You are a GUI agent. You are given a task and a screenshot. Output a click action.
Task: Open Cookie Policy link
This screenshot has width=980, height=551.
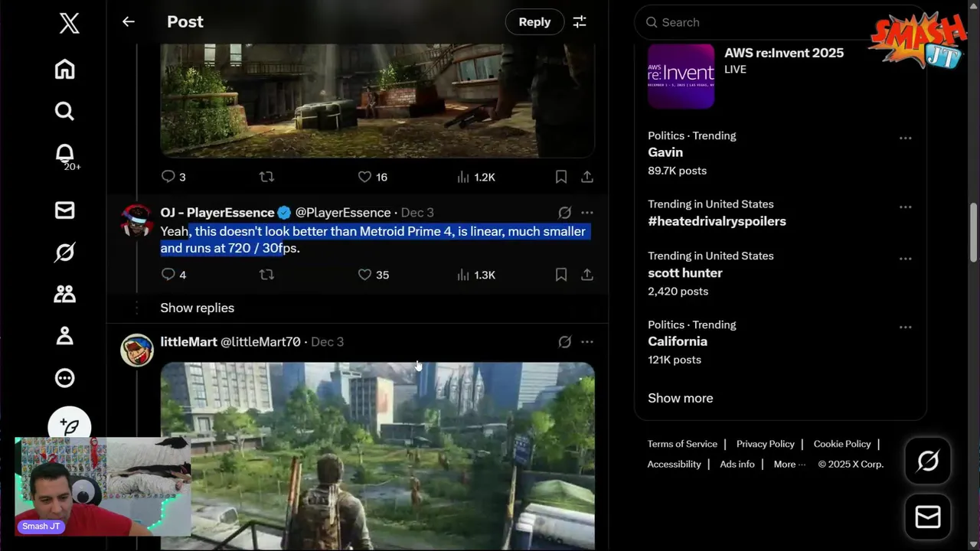click(x=842, y=444)
